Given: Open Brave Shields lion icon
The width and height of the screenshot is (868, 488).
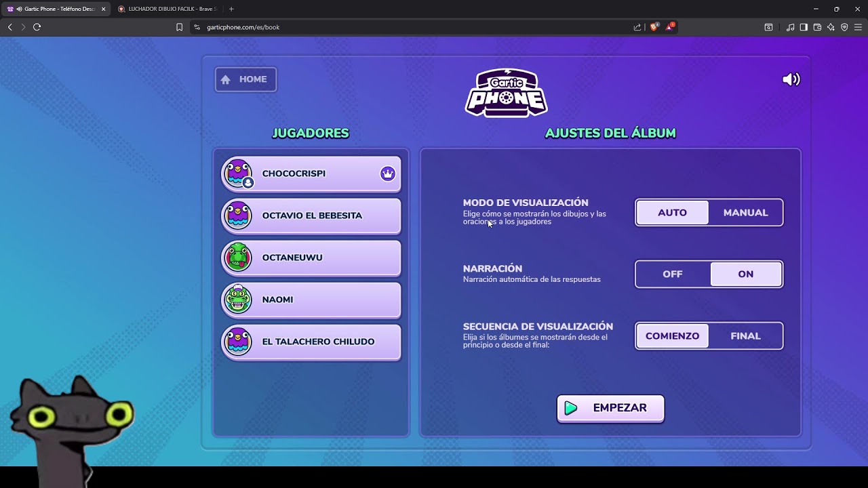Looking at the screenshot, I should (654, 27).
